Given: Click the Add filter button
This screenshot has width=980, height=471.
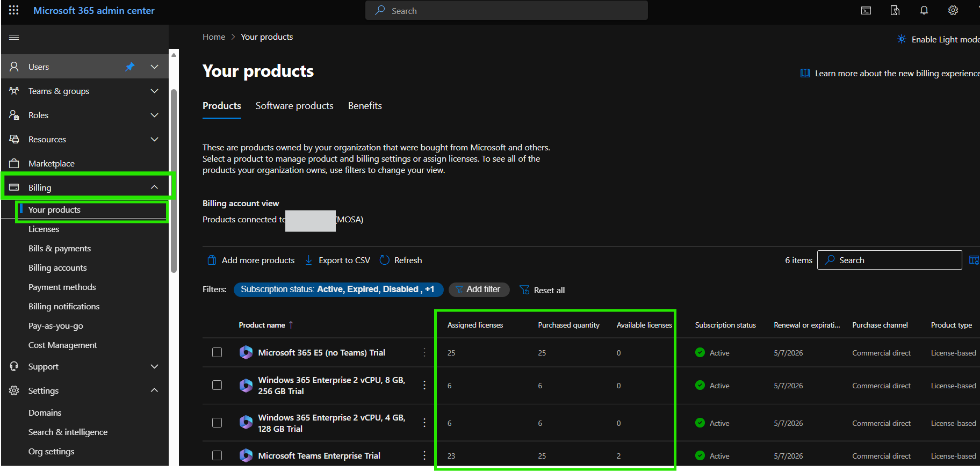Looking at the screenshot, I should click(479, 289).
